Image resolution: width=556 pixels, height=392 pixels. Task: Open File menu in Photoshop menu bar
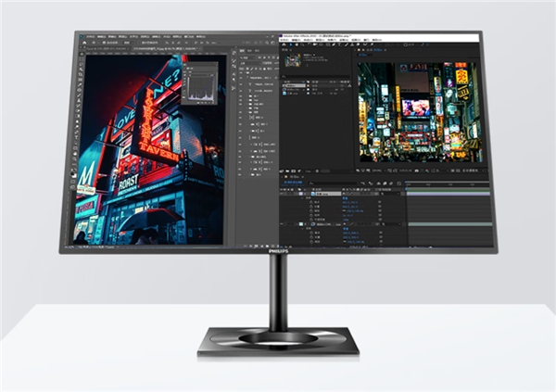click(91, 37)
